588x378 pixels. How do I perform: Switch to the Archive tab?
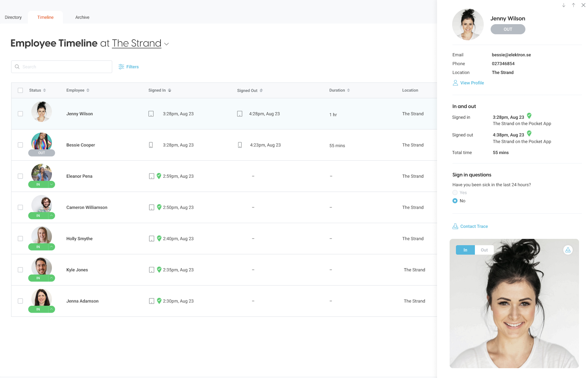coord(82,17)
